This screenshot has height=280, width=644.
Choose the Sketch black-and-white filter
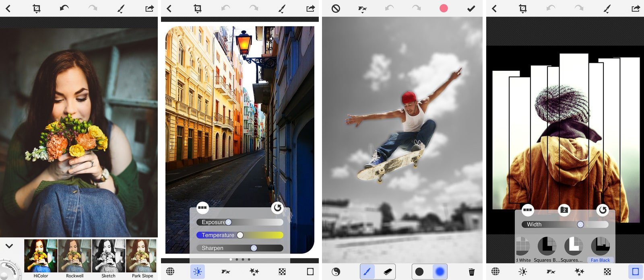pos(108,259)
